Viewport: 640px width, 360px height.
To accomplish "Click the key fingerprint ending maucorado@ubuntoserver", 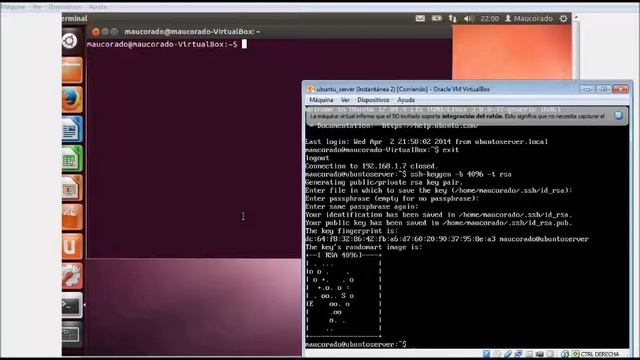I will (447, 239).
